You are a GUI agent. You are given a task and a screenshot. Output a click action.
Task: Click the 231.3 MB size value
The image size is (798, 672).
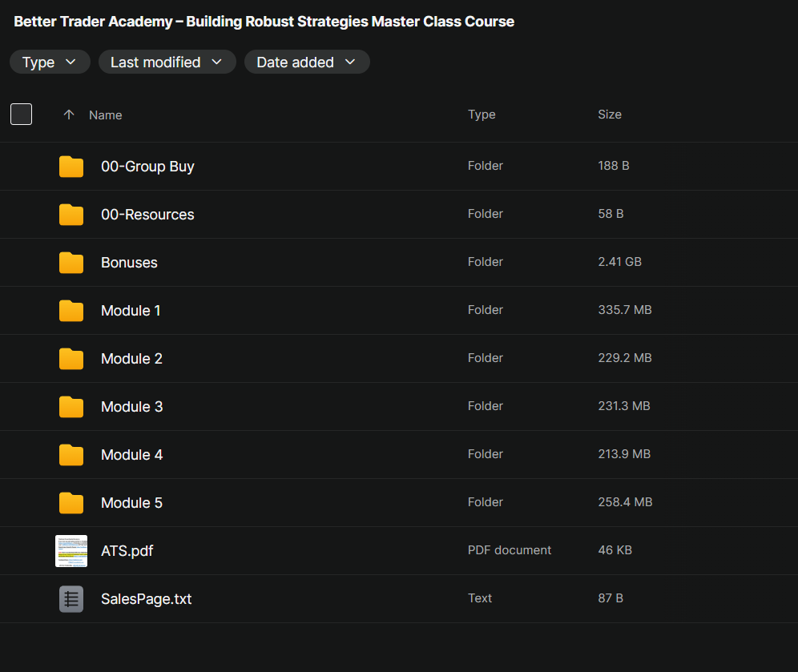click(624, 406)
